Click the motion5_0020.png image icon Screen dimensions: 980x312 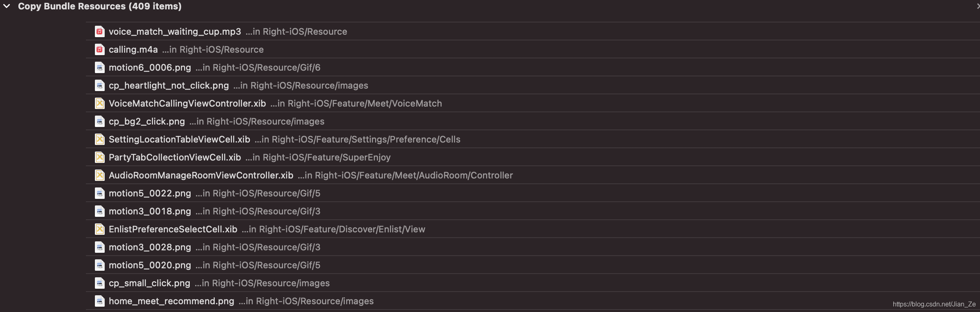pos(100,265)
